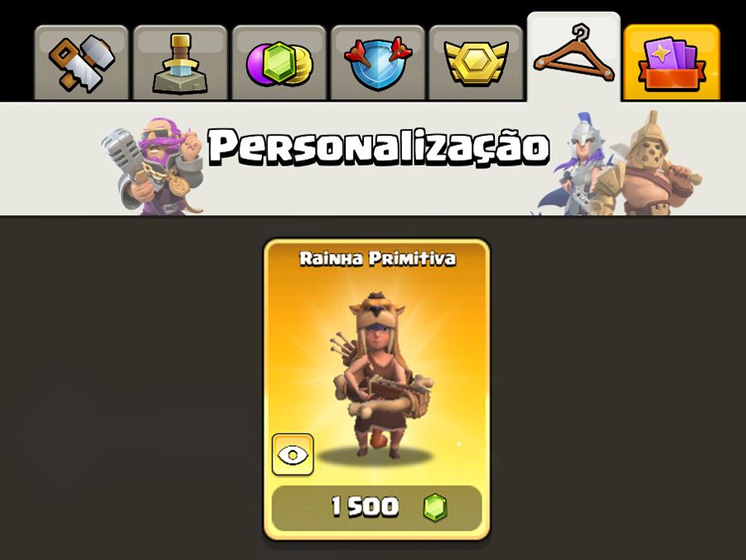Click the Rainha Primitiva card title

coord(377,258)
